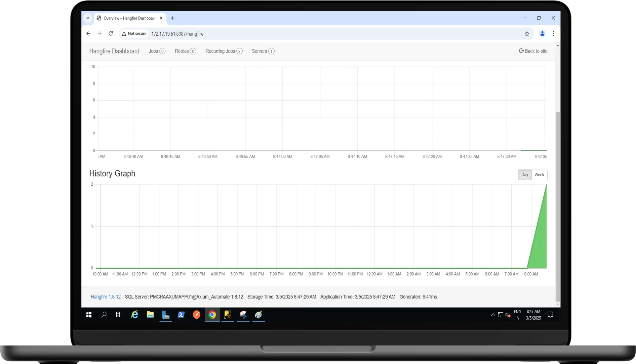The width and height of the screenshot is (636, 364).
Task: Click Back to site link
Action: click(x=533, y=51)
